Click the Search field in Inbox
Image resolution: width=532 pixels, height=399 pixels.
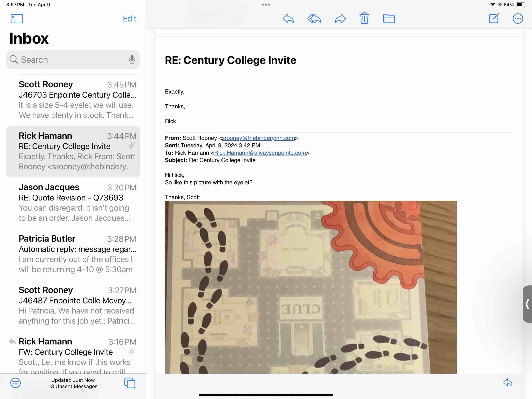click(x=70, y=59)
